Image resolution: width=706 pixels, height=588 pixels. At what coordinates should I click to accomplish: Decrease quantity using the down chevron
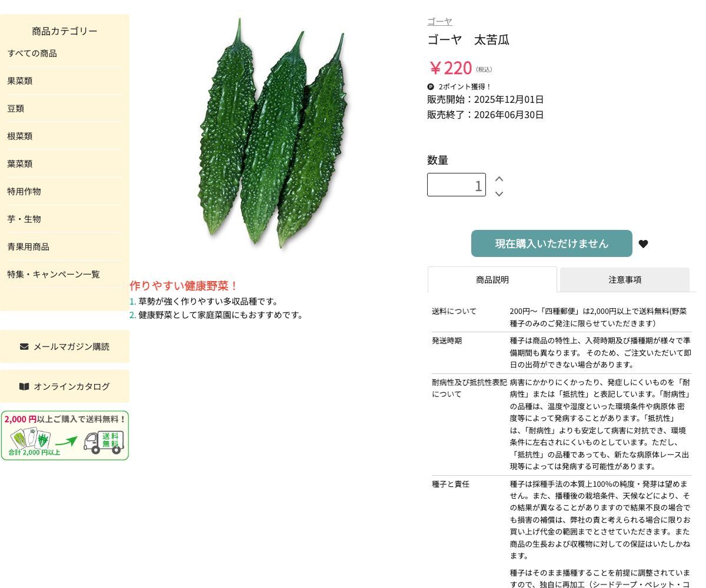click(499, 193)
